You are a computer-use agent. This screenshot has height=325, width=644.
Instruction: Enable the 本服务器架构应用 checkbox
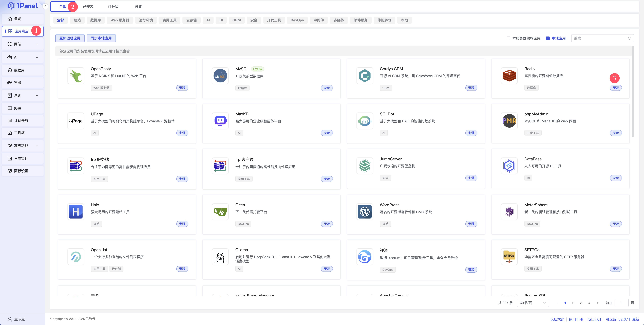tap(508, 38)
